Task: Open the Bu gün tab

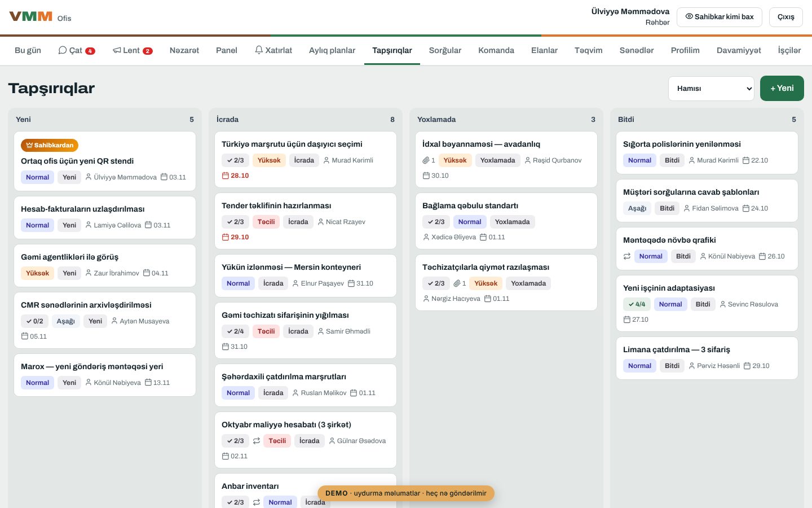Action: point(28,50)
